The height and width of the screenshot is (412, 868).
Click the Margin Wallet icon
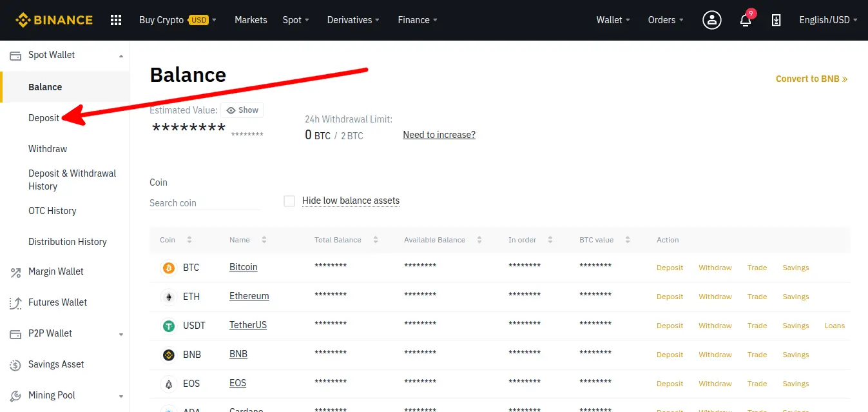pyautogui.click(x=16, y=272)
